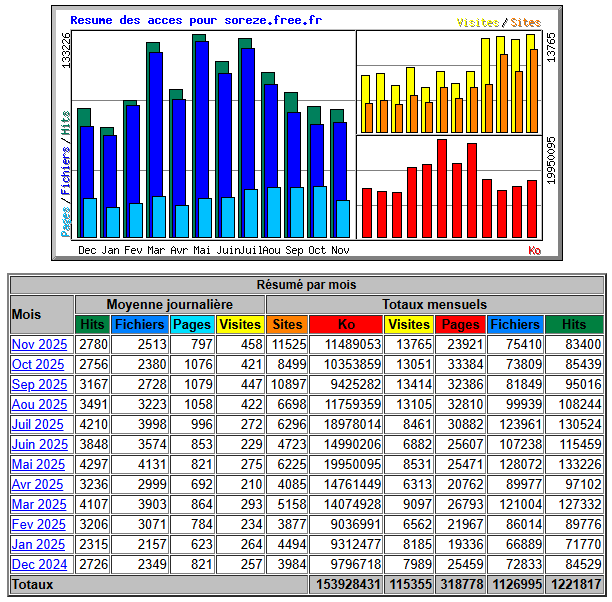Open the Fev 2025 report link
This screenshot has height=602, width=612.
coord(38,525)
